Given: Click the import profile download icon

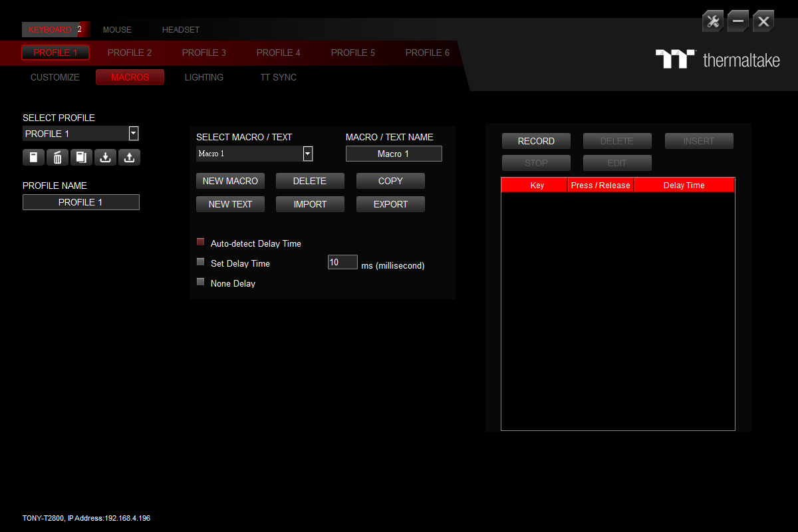Looking at the screenshot, I should tap(105, 158).
